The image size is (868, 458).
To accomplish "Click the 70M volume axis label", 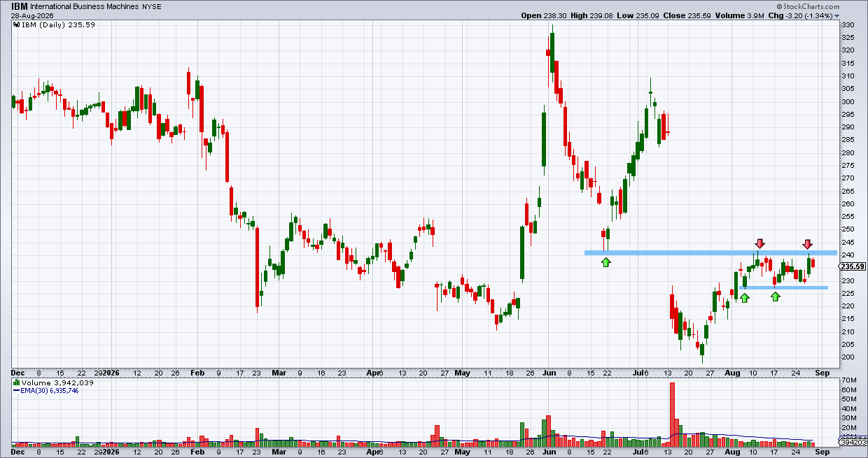I will (x=848, y=380).
